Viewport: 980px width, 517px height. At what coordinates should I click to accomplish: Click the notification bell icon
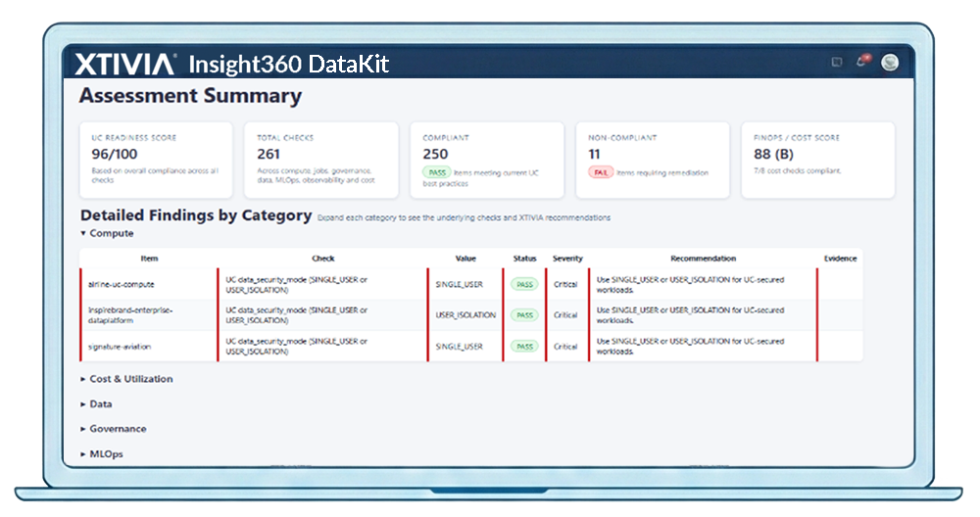point(861,62)
